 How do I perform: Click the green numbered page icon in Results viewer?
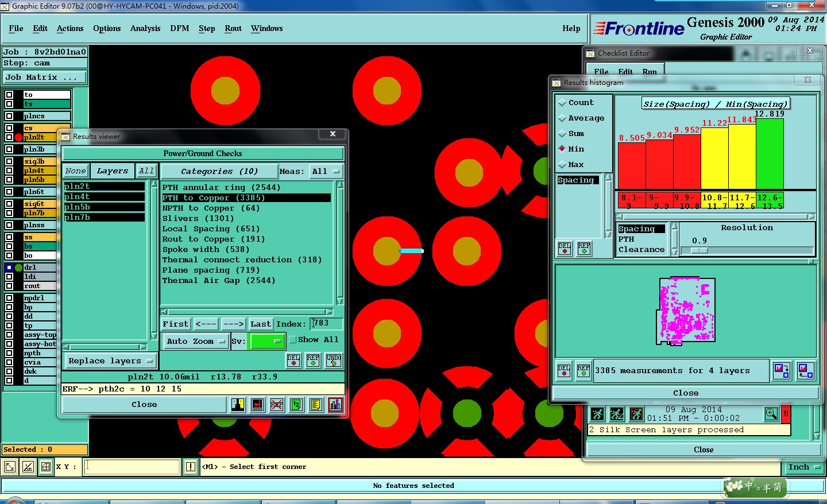(296, 405)
